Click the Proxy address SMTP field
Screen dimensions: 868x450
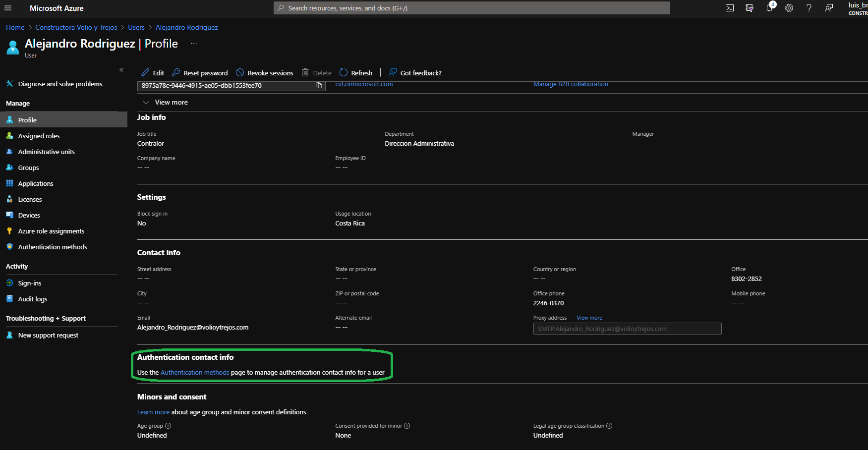click(x=627, y=329)
